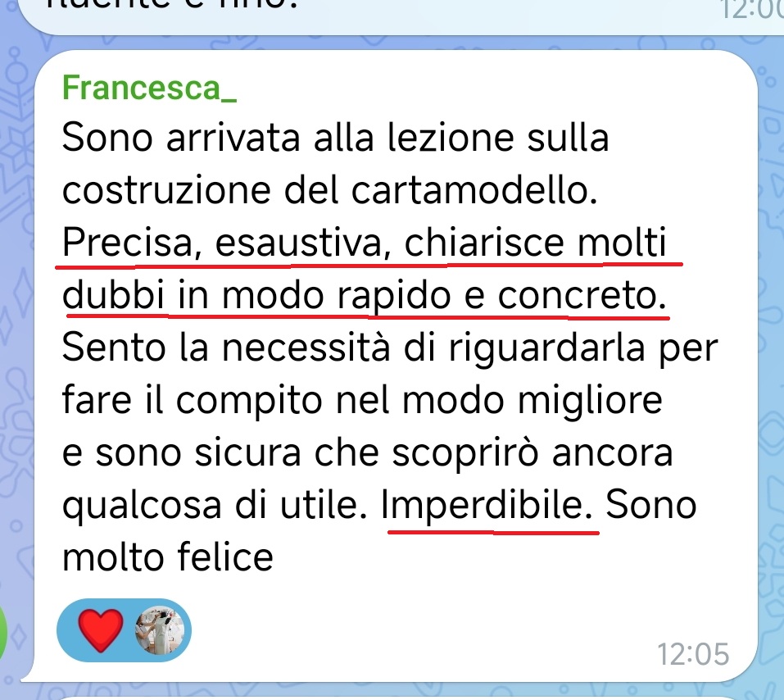The height and width of the screenshot is (700, 784).
Task: Click the 12:05 message timestamp
Action: [693, 654]
